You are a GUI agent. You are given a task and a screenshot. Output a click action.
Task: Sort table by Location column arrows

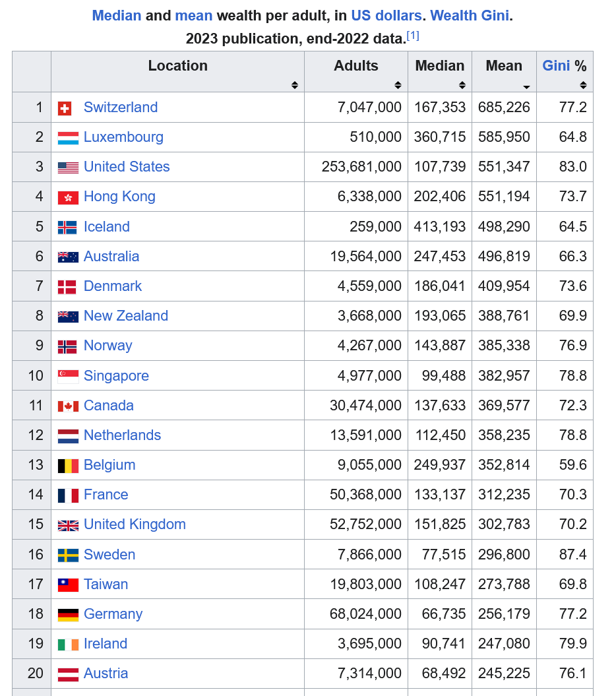pos(294,85)
